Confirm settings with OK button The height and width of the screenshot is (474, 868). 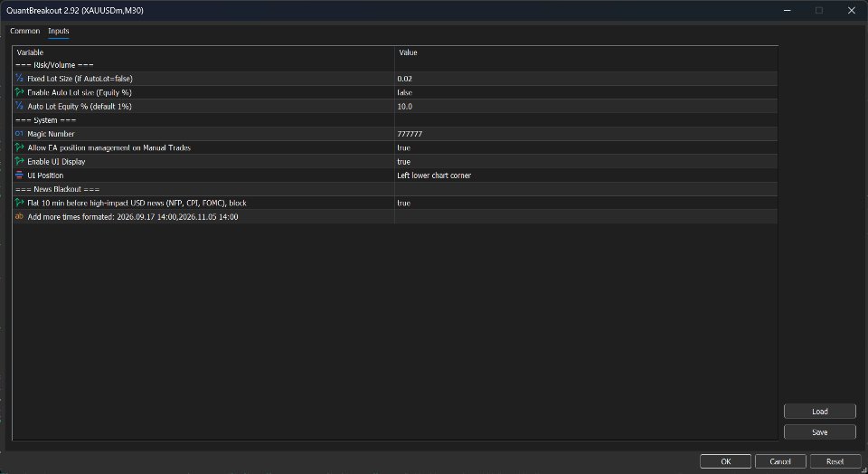726,461
